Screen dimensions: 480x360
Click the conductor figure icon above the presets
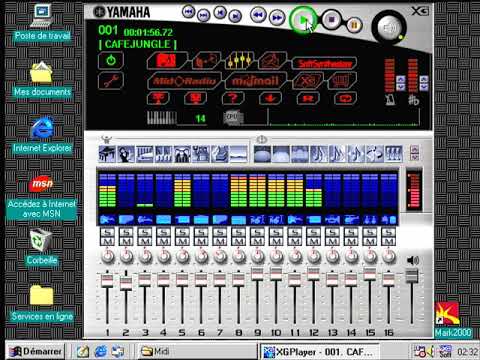coord(107,139)
